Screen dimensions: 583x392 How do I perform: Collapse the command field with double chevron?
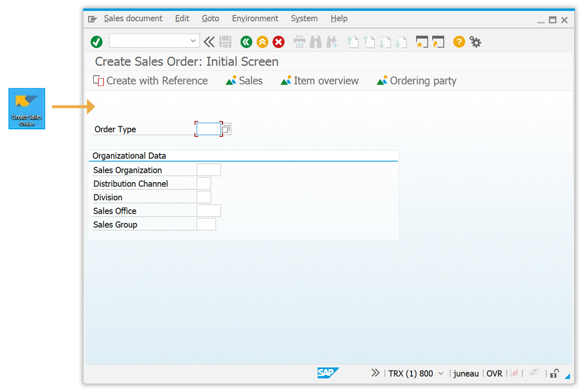coord(209,42)
